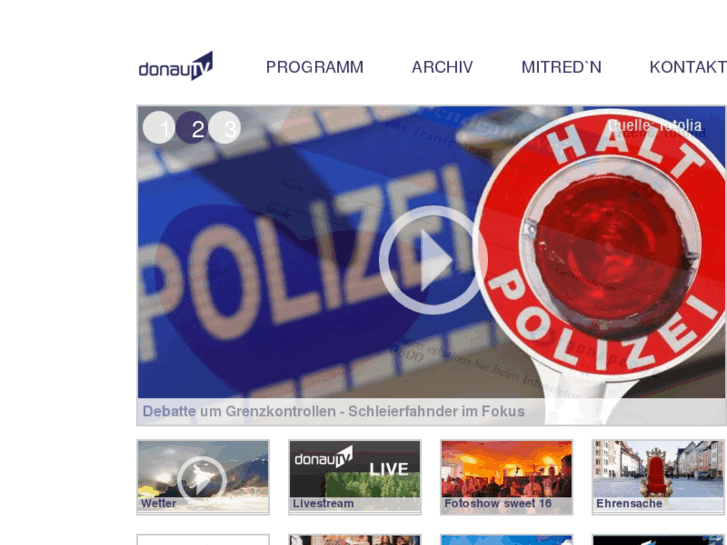
Task: Click the 'Fotoshow sweet 16' label
Action: 498,504
